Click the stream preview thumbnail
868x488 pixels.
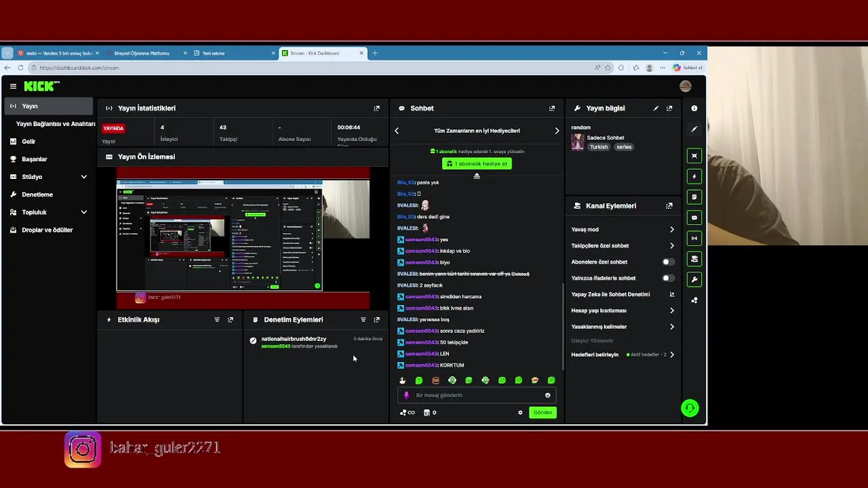(x=243, y=238)
